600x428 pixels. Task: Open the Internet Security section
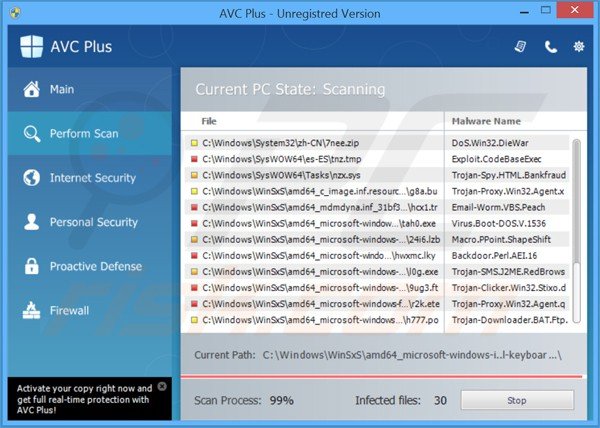pos(92,178)
